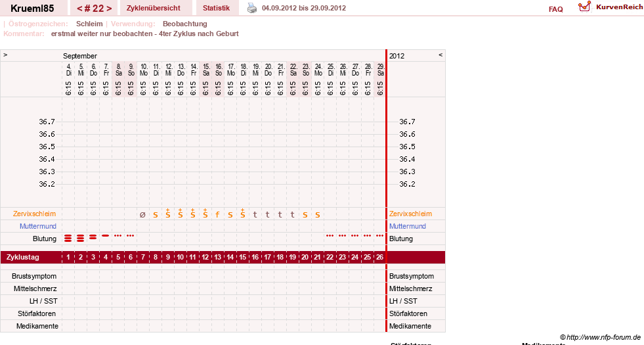Image resolution: width=644 pixels, height=345 pixels.
Task: Click the 36.2 temperature label on right axis
Action: click(407, 184)
